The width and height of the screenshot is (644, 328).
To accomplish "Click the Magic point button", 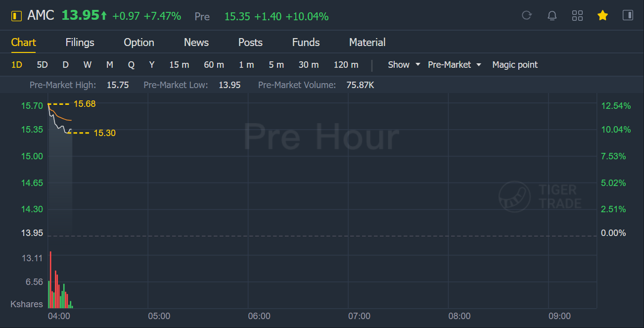I will (x=515, y=65).
